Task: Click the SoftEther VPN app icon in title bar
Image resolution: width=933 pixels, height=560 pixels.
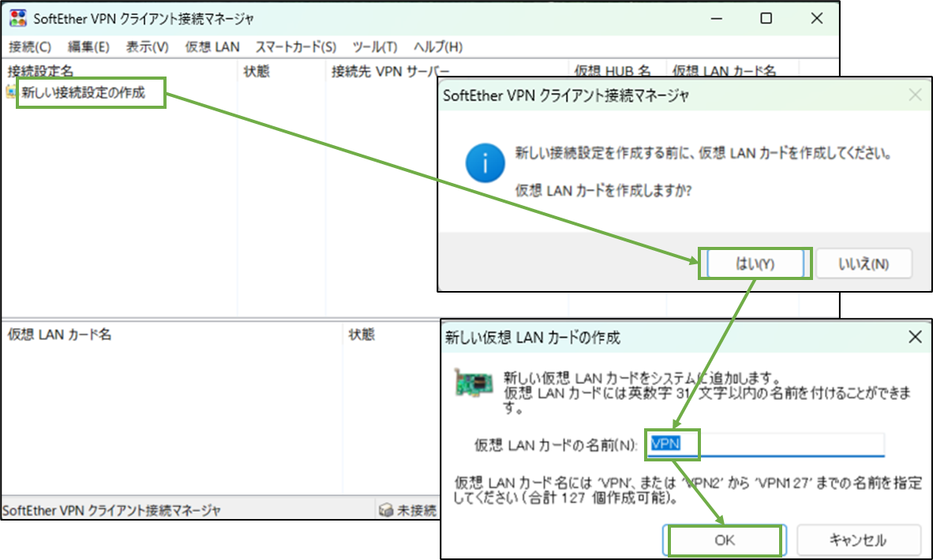Action: 18,18
